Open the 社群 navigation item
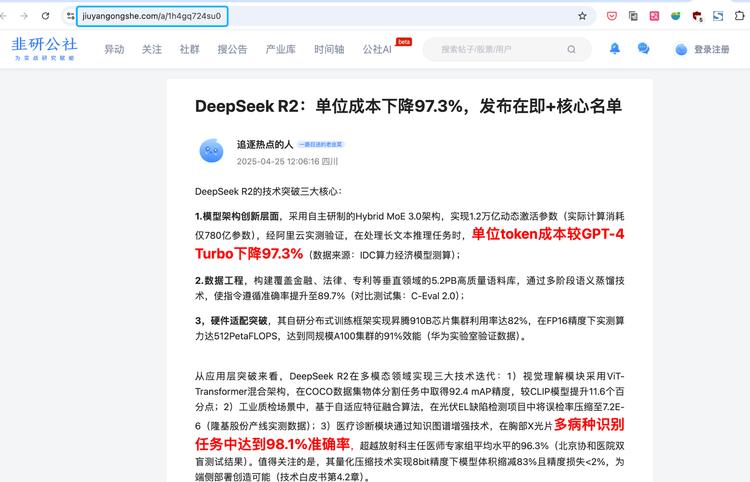750x482 pixels. click(189, 49)
